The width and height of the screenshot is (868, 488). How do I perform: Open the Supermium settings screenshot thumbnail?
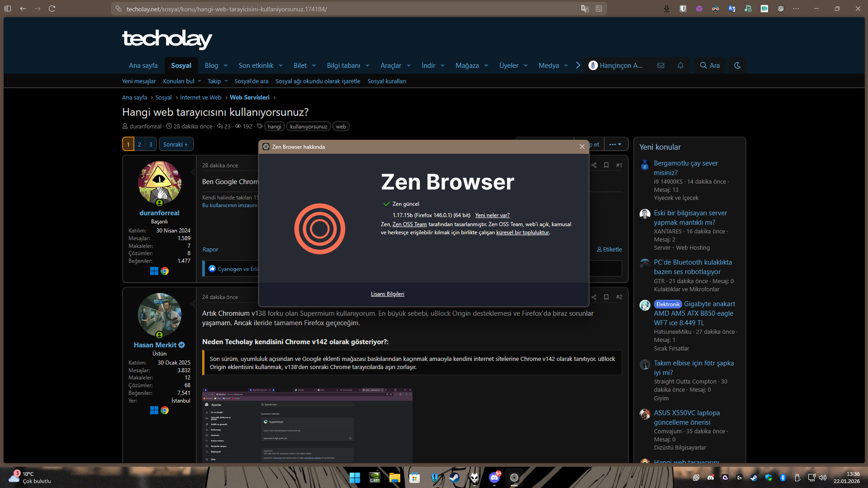click(x=307, y=425)
